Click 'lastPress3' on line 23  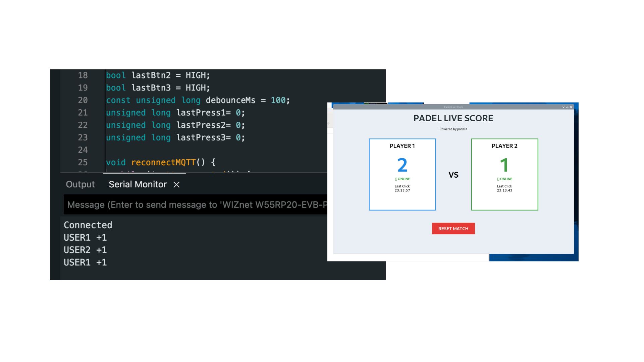(201, 137)
